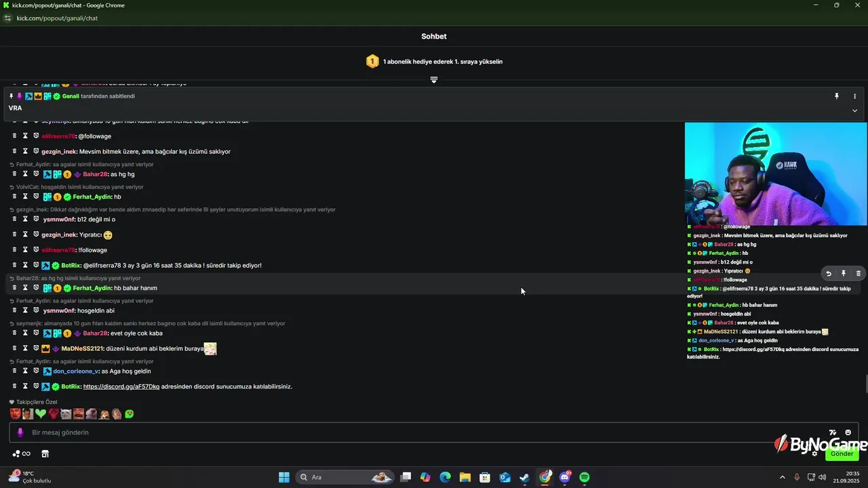Unpin the pinned VRA message
Screen dimensions: 868x488
[x=837, y=96]
